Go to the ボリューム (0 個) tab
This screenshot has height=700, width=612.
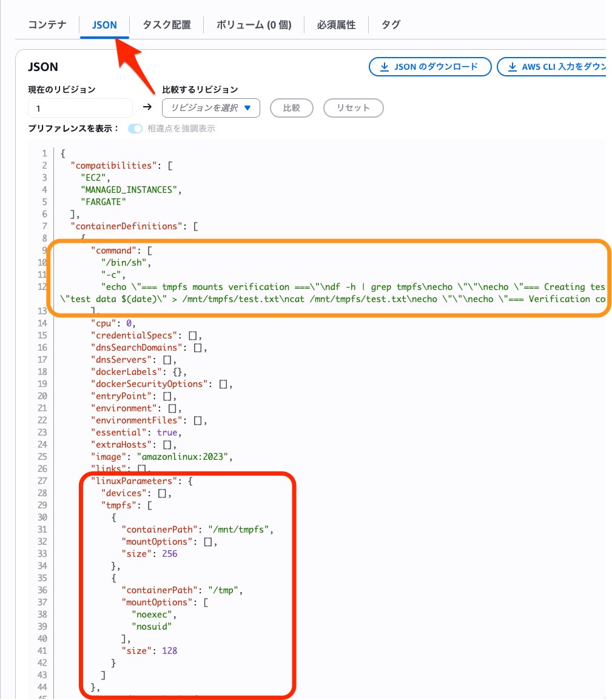(254, 25)
